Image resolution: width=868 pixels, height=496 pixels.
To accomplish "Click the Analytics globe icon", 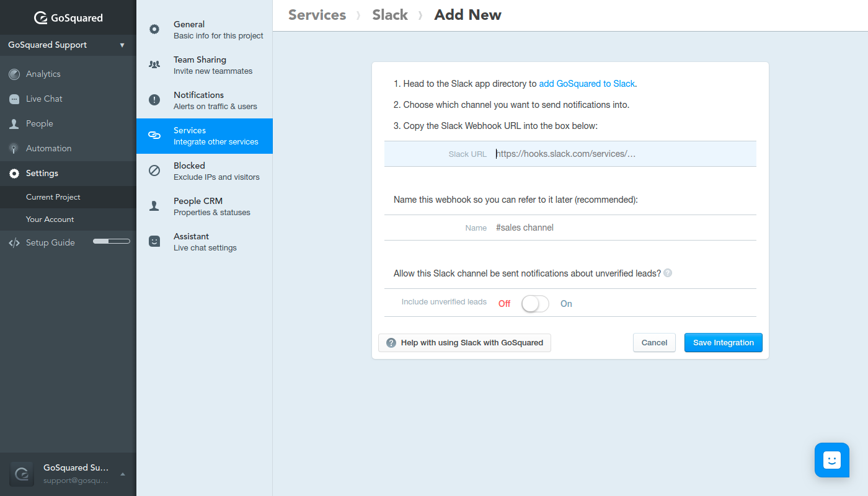I will (x=14, y=74).
